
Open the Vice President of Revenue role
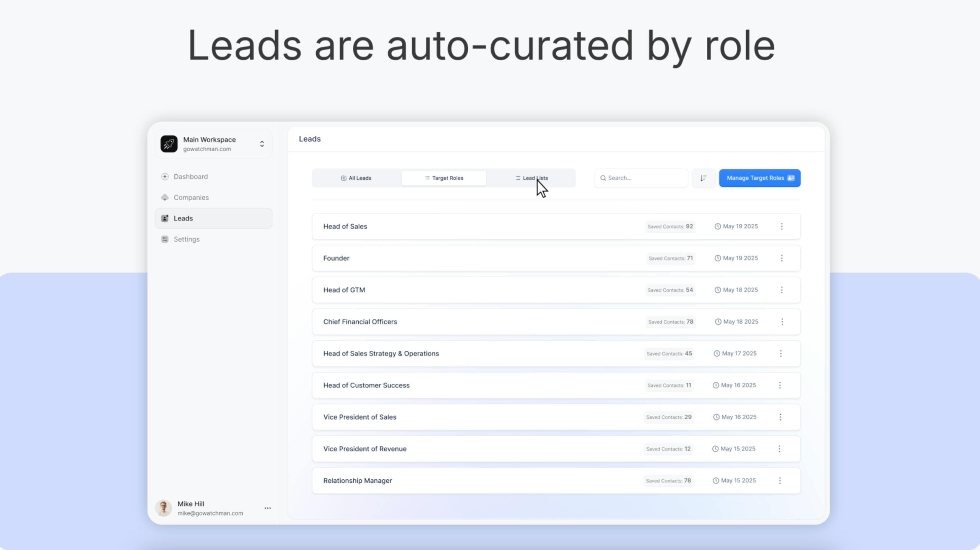tap(556, 449)
